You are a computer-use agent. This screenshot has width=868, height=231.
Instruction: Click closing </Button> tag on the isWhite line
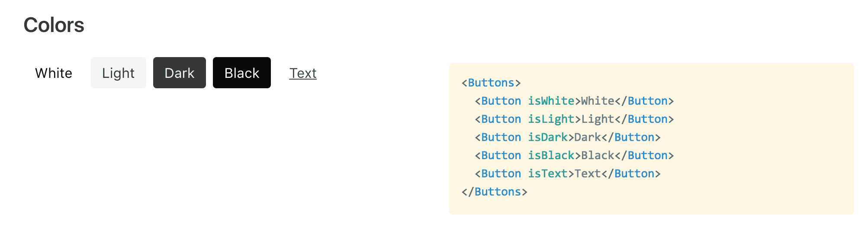[644, 101]
